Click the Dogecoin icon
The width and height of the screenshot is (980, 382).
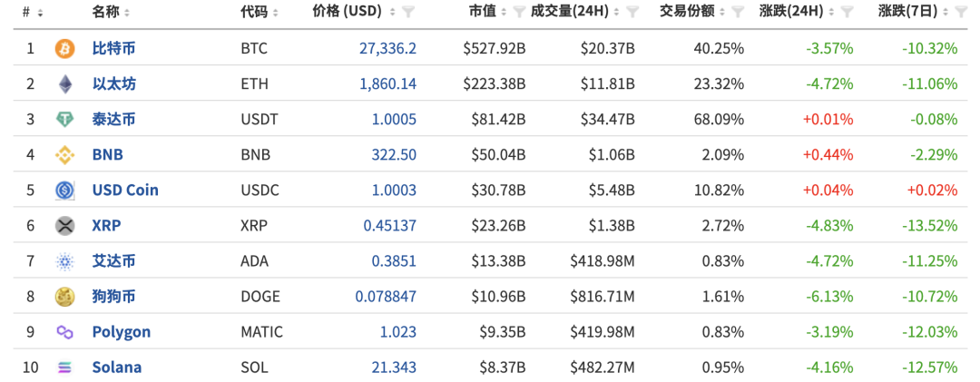pyautogui.click(x=64, y=297)
